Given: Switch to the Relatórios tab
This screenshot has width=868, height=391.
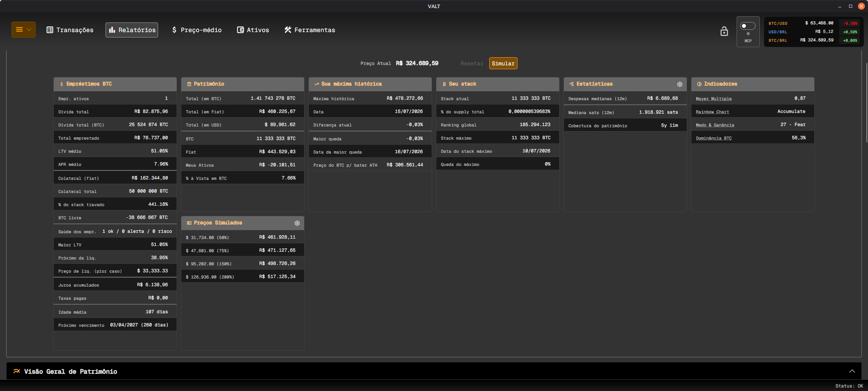Looking at the screenshot, I should coord(132,30).
